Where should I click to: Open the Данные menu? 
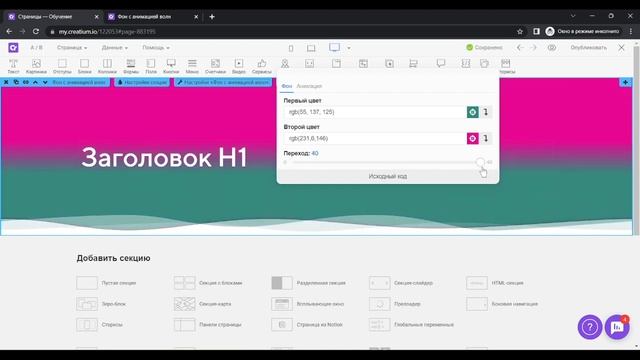coord(115,48)
